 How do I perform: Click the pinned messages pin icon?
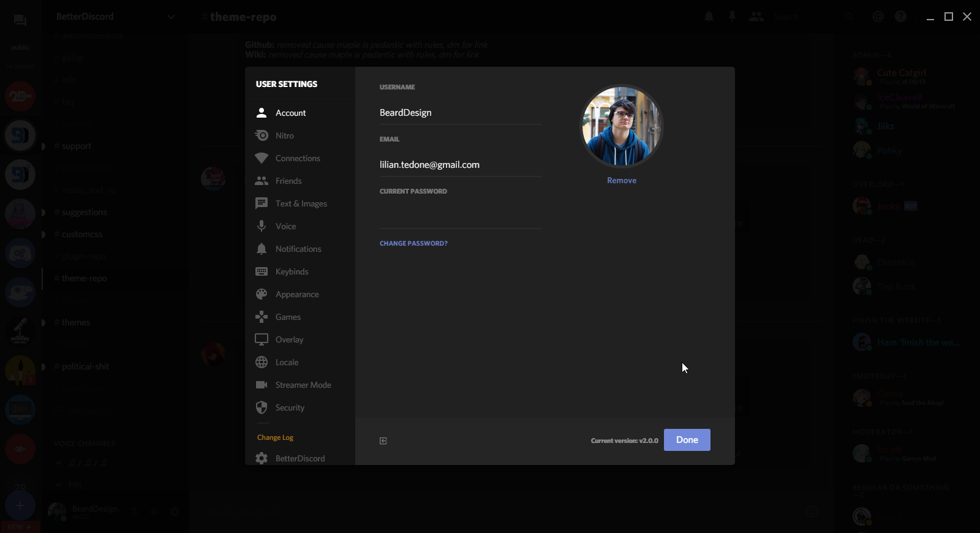pos(732,17)
